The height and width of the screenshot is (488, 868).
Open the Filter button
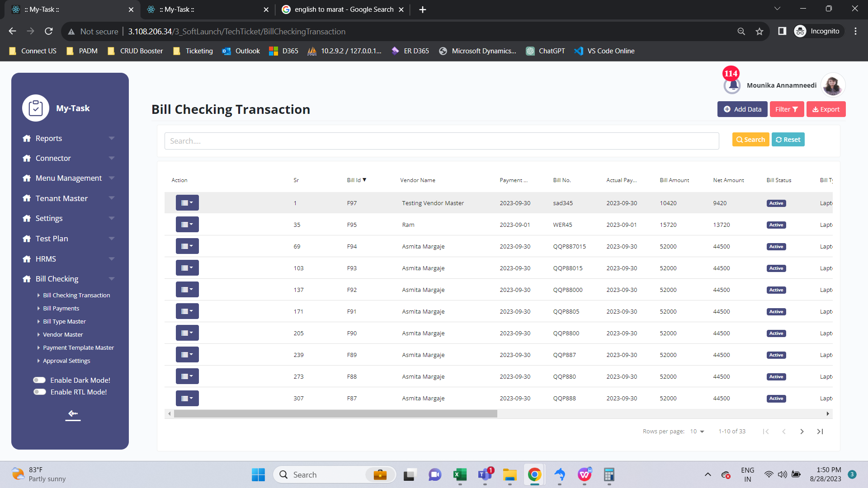pyautogui.click(x=787, y=109)
